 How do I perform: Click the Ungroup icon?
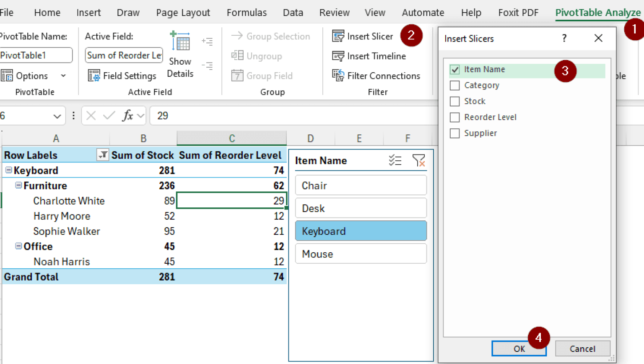(237, 56)
